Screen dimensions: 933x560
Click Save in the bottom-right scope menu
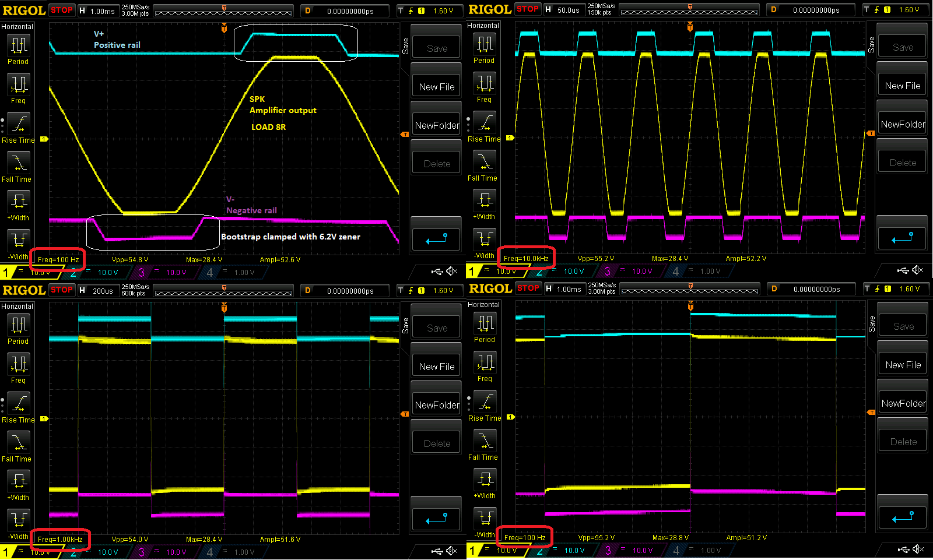click(903, 326)
